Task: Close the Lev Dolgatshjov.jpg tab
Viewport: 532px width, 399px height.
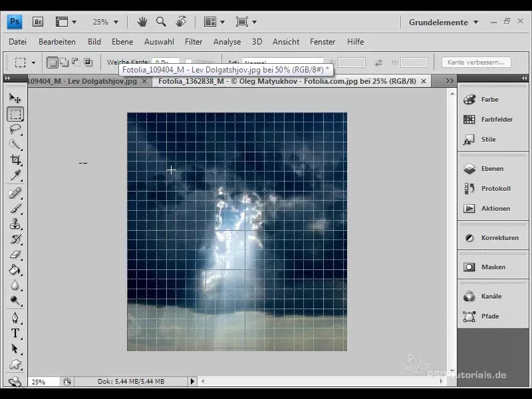Action: (x=144, y=81)
